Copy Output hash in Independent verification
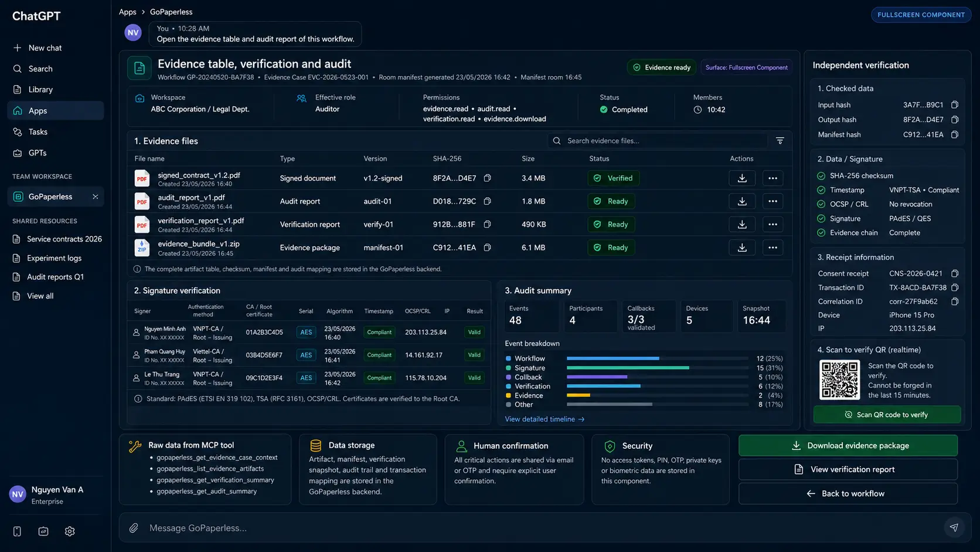The image size is (980, 552). coord(954,120)
